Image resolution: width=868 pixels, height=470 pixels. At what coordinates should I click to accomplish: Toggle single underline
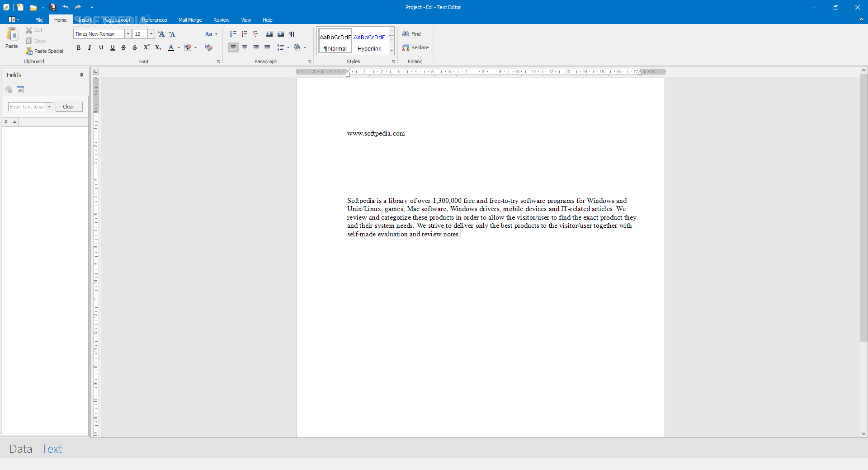coord(101,47)
